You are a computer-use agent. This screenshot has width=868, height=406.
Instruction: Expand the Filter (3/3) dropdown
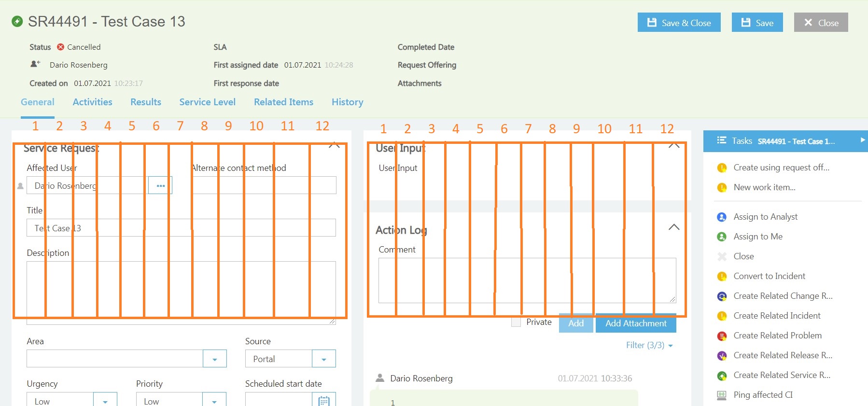pyautogui.click(x=649, y=345)
